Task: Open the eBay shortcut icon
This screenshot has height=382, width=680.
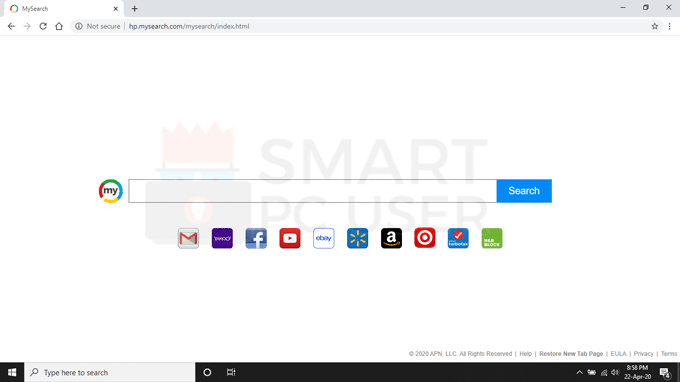Action: 324,238
